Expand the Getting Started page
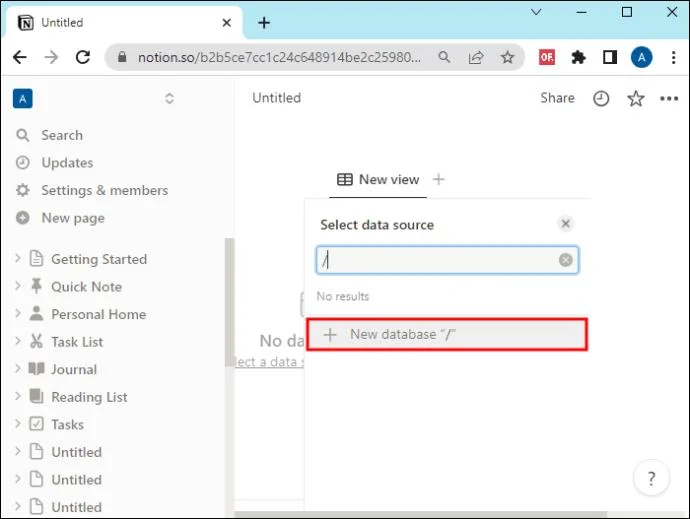This screenshot has height=519, width=690. pos(18,258)
